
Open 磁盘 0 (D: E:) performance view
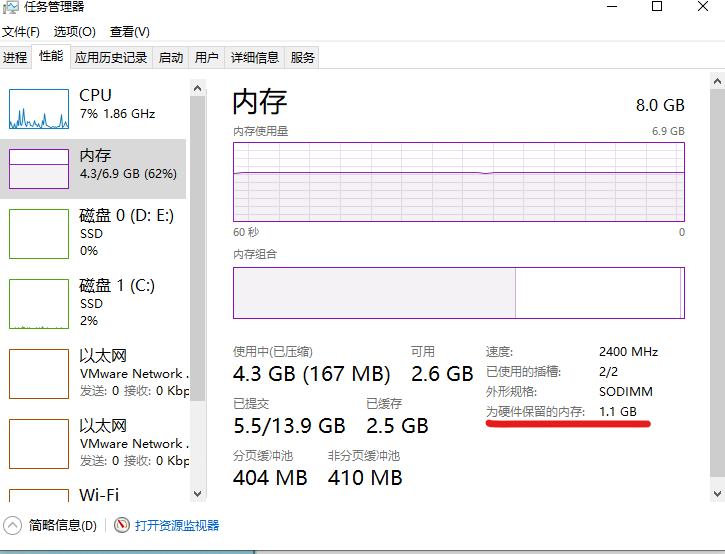pyautogui.click(x=93, y=233)
